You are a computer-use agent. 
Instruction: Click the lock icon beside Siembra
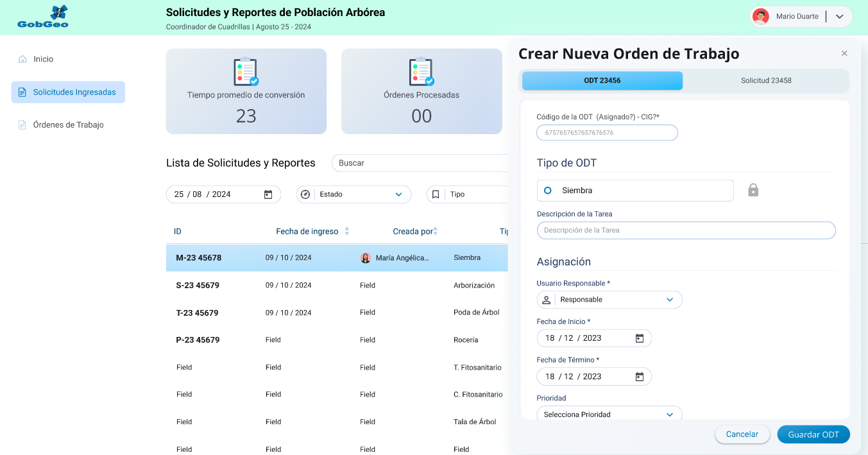click(753, 190)
